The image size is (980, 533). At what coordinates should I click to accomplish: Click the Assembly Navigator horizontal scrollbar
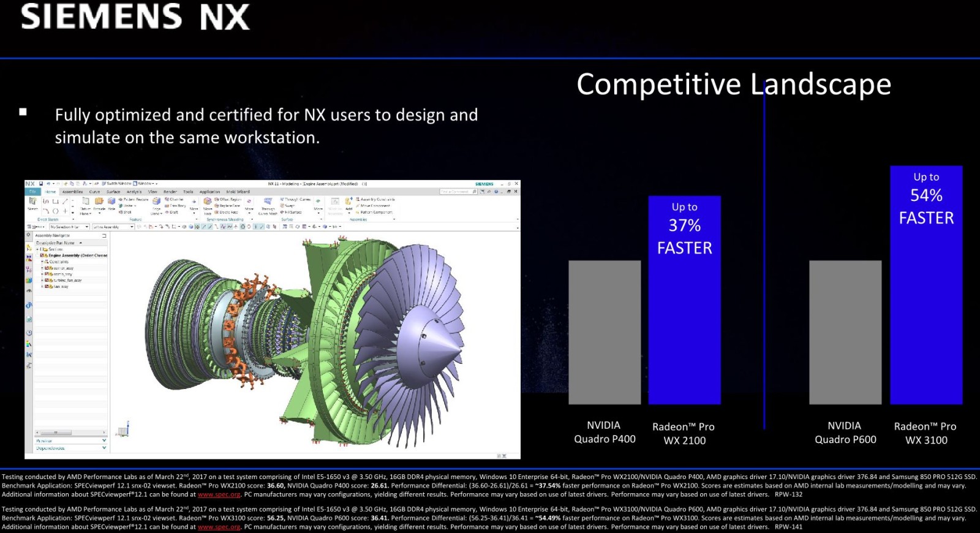pos(70,433)
